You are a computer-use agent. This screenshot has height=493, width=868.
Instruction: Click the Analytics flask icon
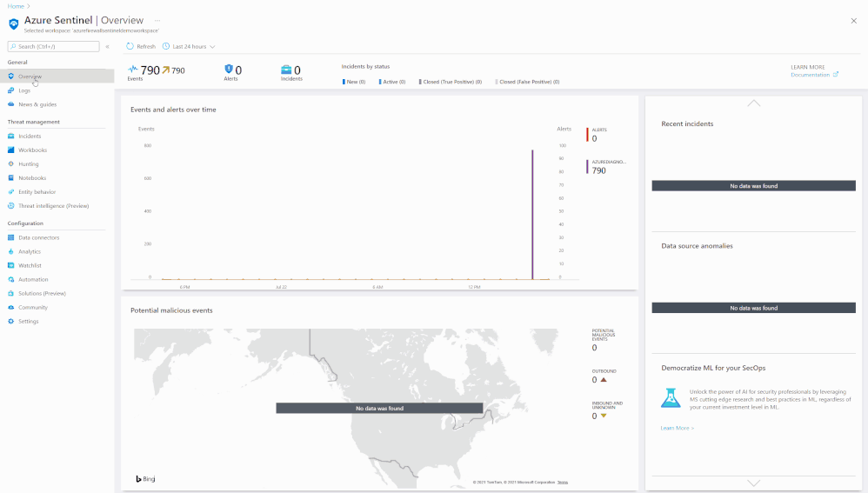[x=11, y=251]
